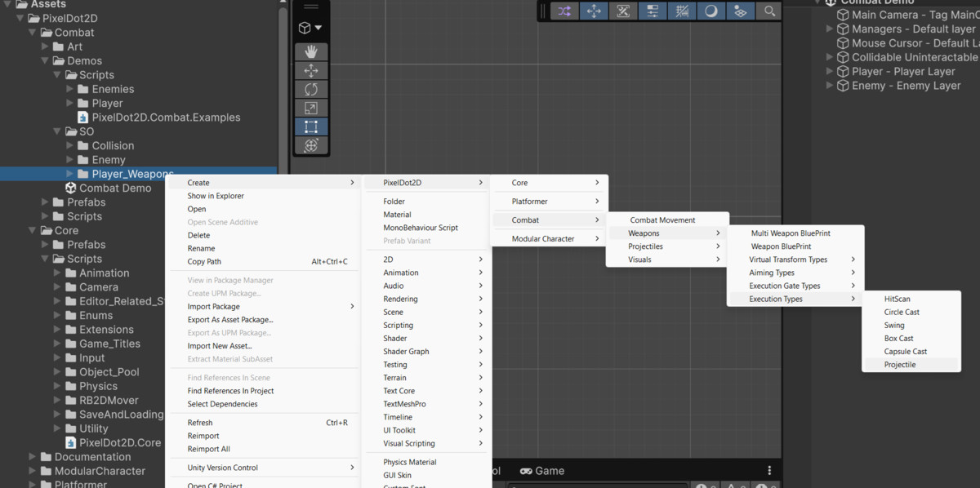Image resolution: width=980 pixels, height=488 pixels.
Task: Toggle the move-arrows overlay button in top toolbar
Action: (594, 11)
